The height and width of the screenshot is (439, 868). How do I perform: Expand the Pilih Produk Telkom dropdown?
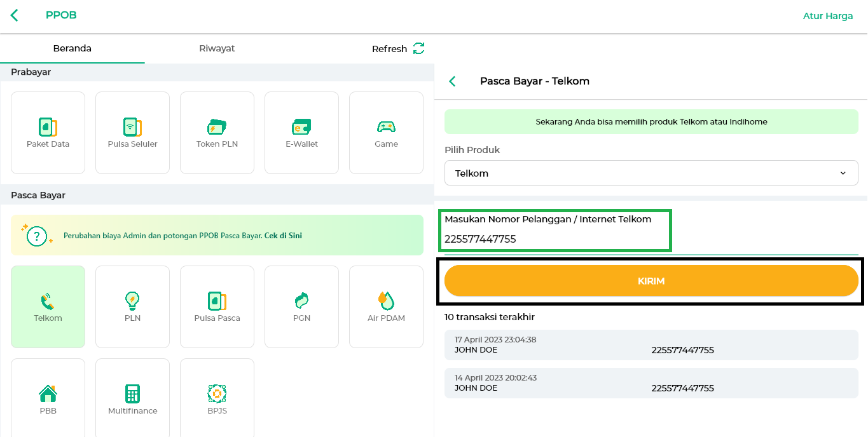click(x=651, y=173)
